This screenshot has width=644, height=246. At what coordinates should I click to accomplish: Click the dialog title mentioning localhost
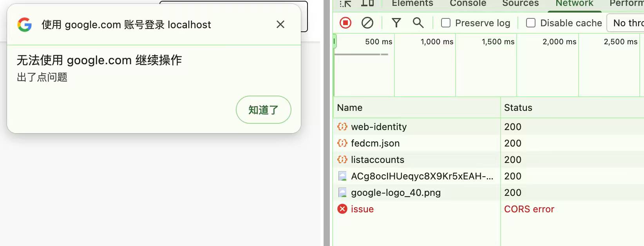tap(126, 25)
